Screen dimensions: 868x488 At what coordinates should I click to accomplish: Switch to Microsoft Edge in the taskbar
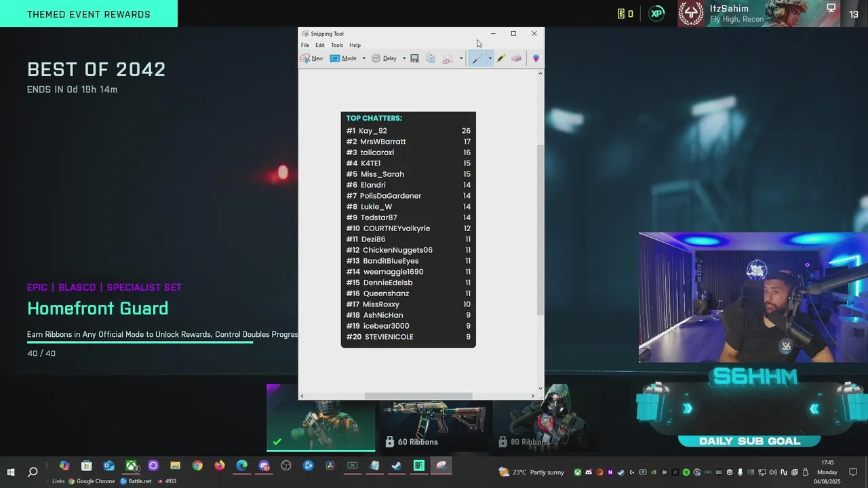coord(242,466)
